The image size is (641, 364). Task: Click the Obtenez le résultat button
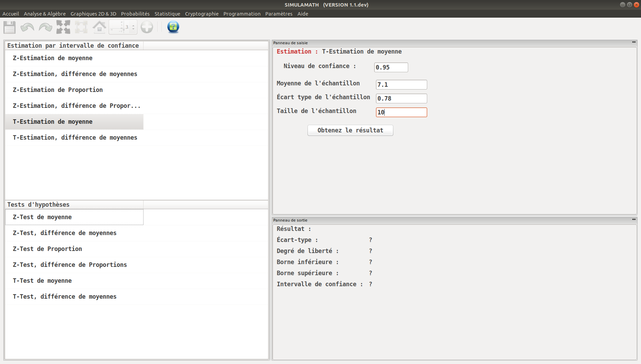point(350,130)
